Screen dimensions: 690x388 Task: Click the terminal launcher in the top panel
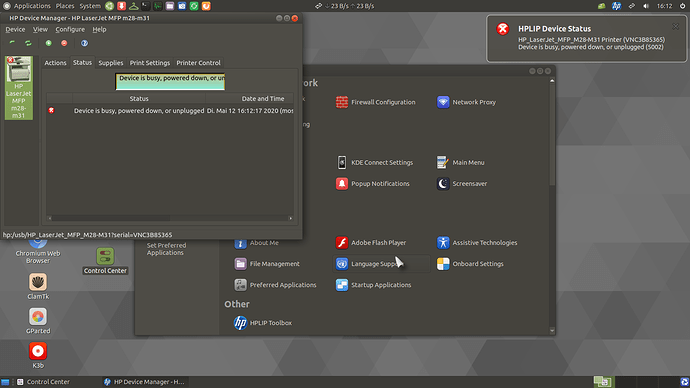pyautogui.click(x=145, y=6)
